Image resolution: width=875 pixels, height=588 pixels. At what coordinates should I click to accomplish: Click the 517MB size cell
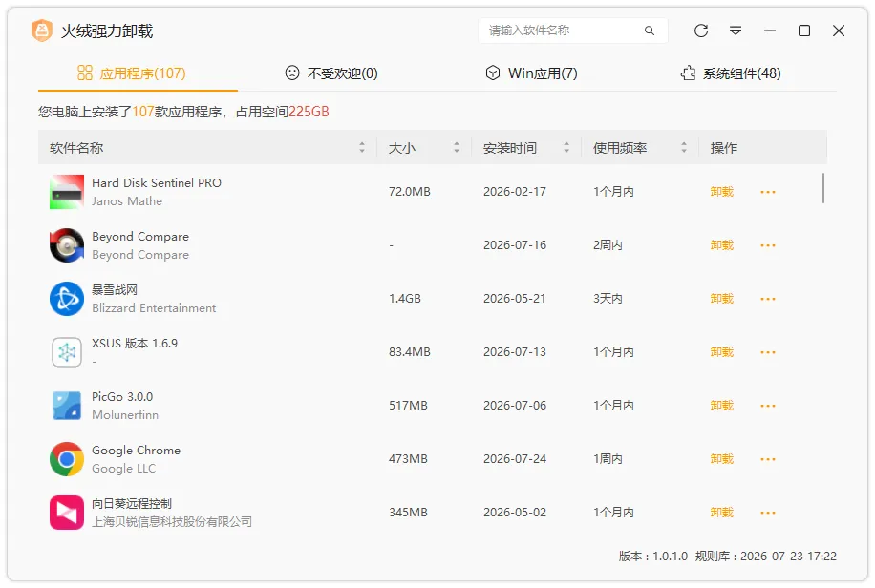[x=408, y=406]
